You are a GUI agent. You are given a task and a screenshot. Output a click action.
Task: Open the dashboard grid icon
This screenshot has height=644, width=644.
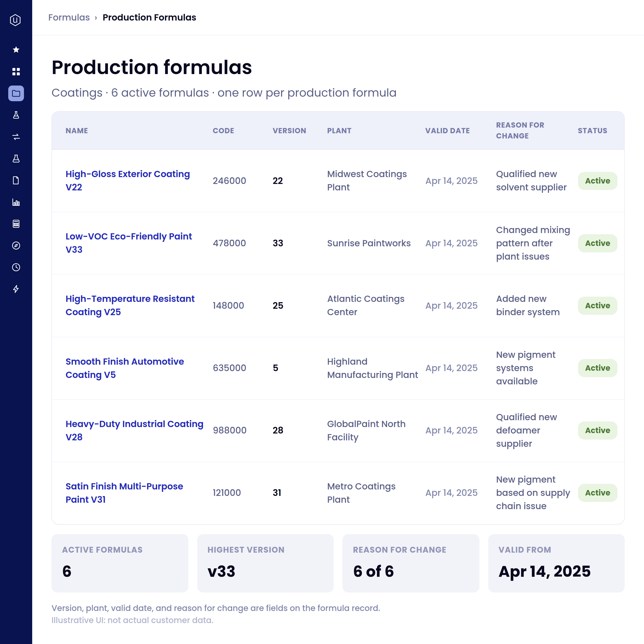[16, 72]
